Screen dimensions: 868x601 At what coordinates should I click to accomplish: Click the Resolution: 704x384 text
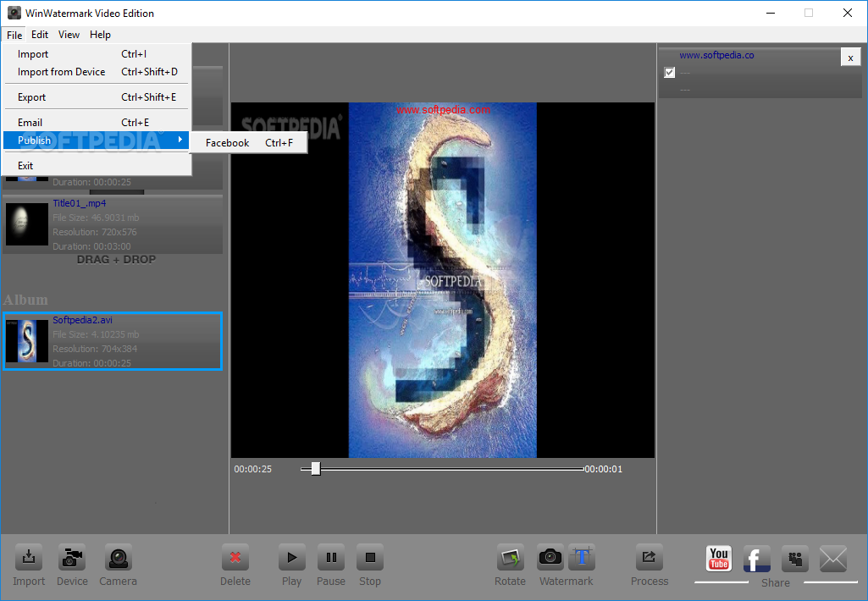pyautogui.click(x=95, y=349)
